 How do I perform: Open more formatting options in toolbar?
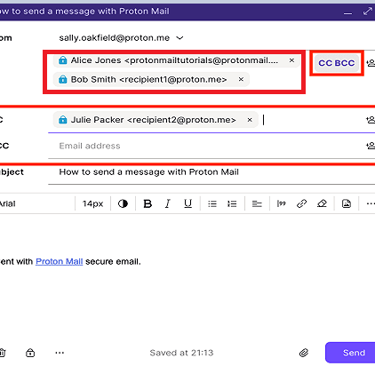click(370, 204)
